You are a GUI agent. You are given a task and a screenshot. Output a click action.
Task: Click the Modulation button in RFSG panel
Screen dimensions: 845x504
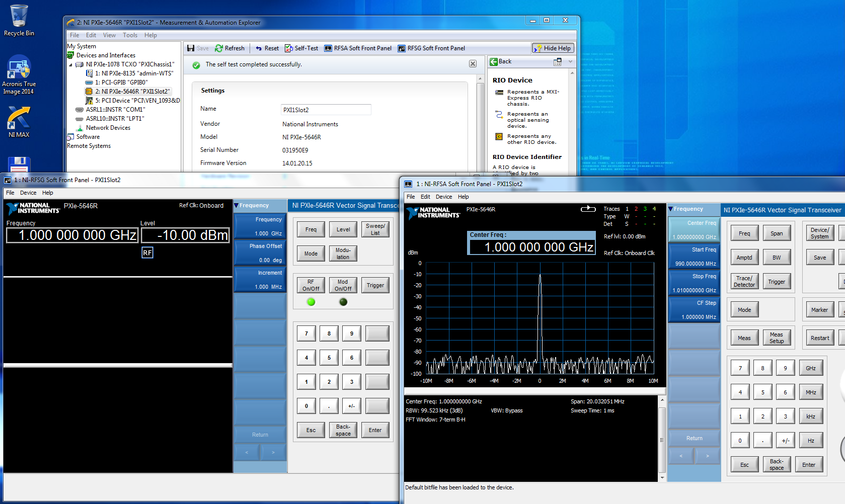pyautogui.click(x=343, y=254)
